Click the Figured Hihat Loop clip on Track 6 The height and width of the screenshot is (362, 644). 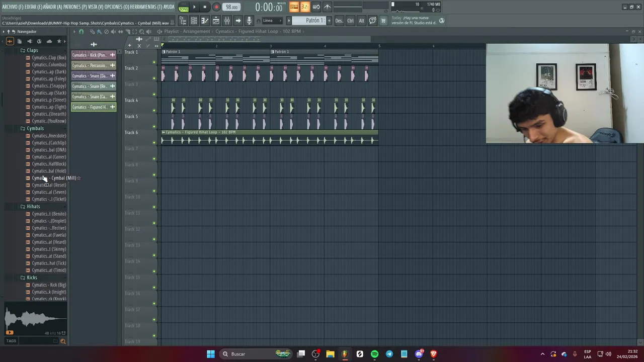tap(270, 138)
